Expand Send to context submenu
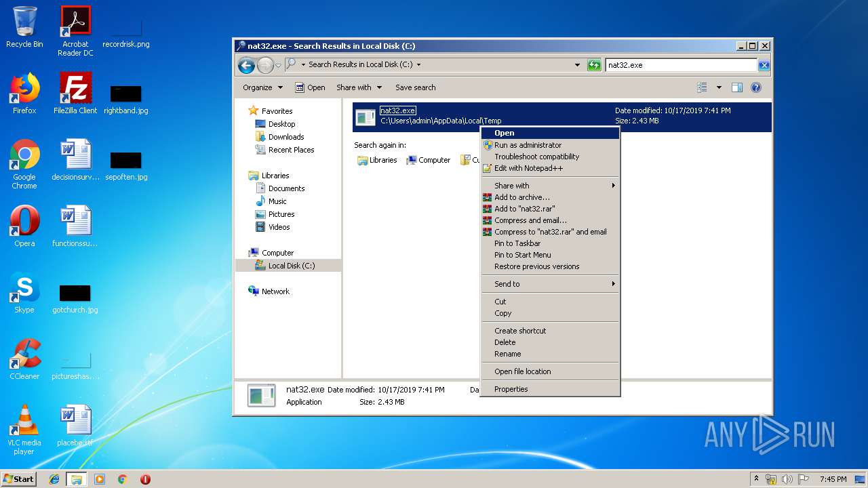Image resolution: width=868 pixels, height=488 pixels. pos(550,284)
